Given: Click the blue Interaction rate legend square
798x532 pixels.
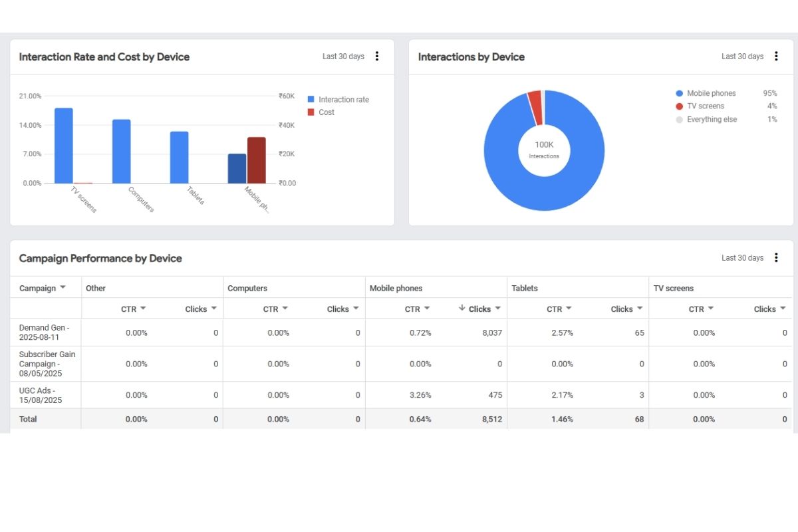Looking at the screenshot, I should tap(311, 100).
